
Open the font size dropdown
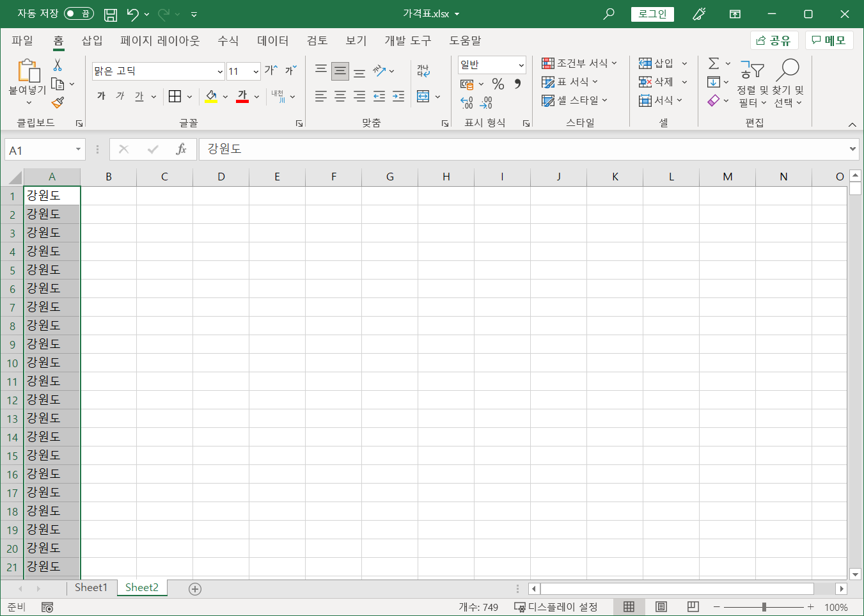[256, 72]
